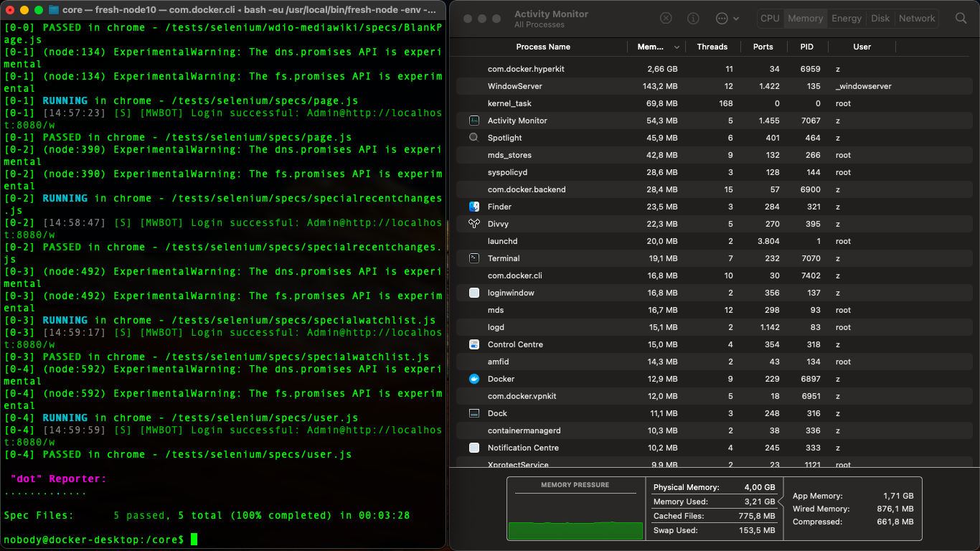Screen dimensions: 980x551
Task: Click the stop process (X) toolbar icon
Action: 666,19
